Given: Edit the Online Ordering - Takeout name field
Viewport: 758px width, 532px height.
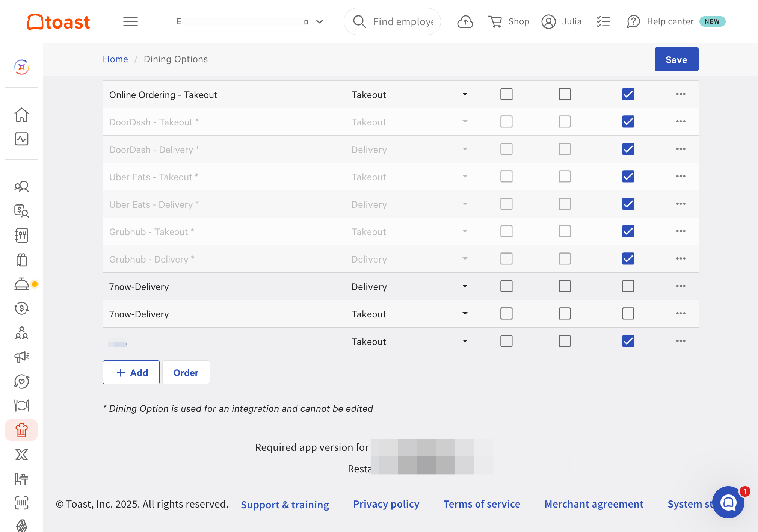Looking at the screenshot, I should pyautogui.click(x=223, y=95).
